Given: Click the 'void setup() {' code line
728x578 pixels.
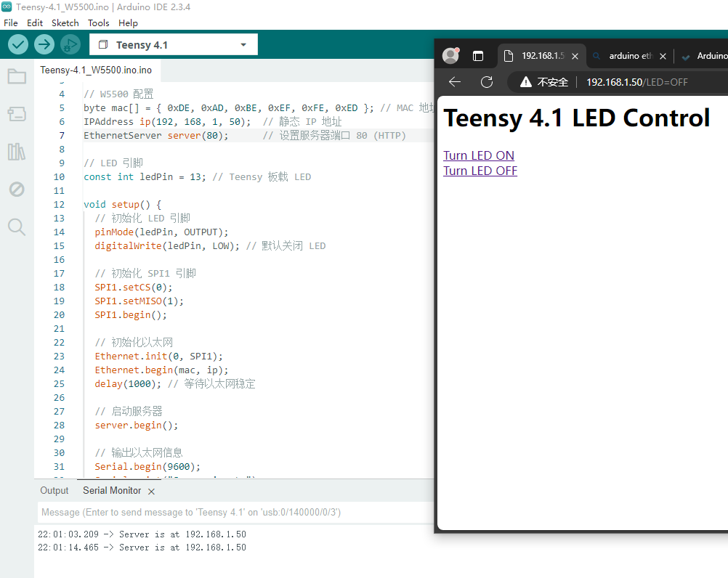Looking at the screenshot, I should [123, 205].
